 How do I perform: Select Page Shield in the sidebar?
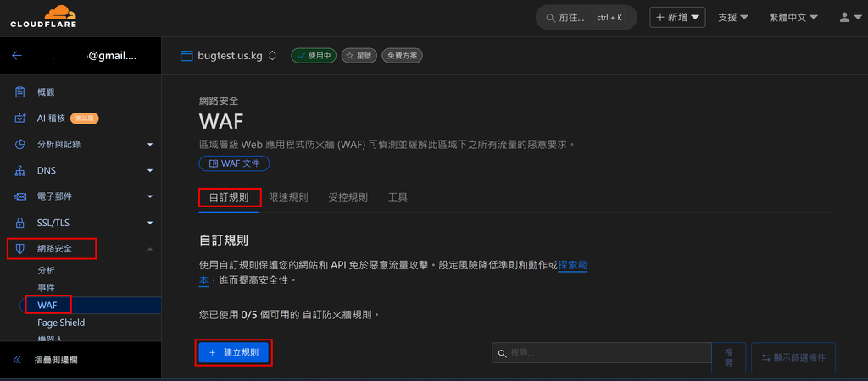click(61, 323)
